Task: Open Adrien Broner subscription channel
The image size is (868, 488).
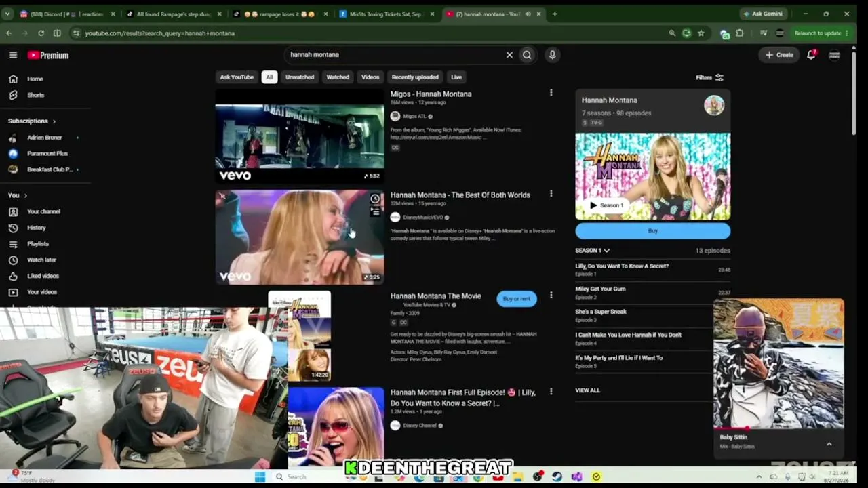Action: point(44,138)
